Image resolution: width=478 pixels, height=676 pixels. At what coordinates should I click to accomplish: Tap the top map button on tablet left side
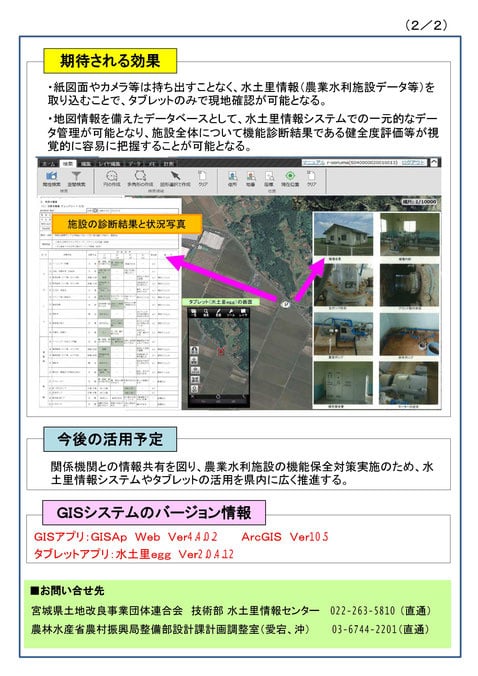(x=195, y=350)
